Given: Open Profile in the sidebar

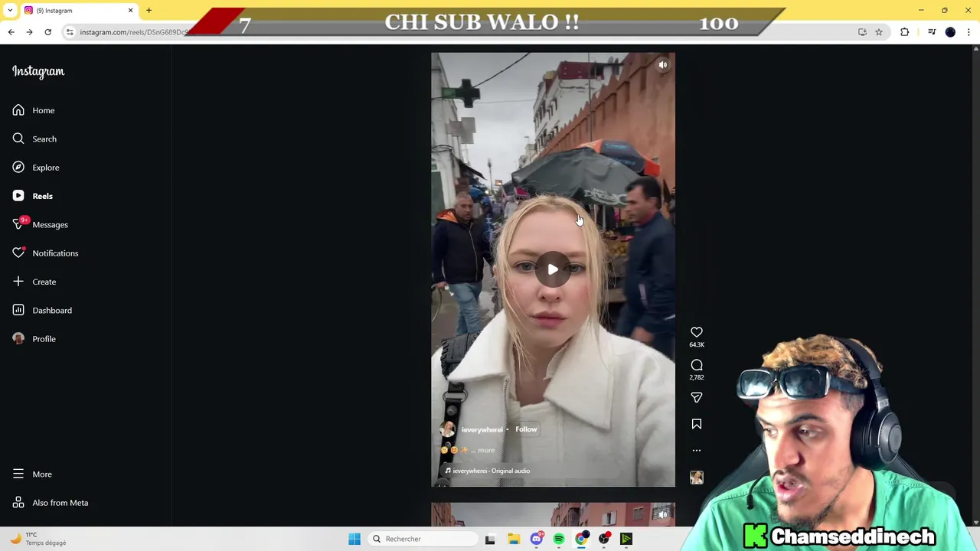Looking at the screenshot, I should [x=34, y=339].
